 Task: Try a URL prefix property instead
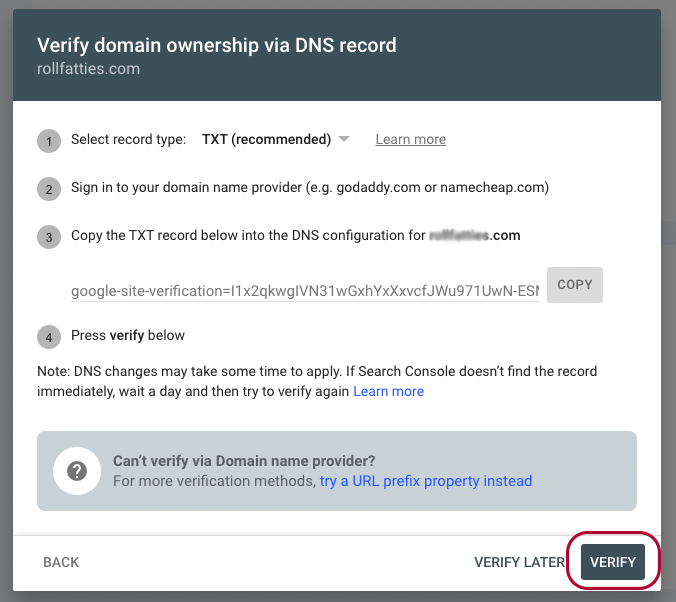tap(426, 481)
